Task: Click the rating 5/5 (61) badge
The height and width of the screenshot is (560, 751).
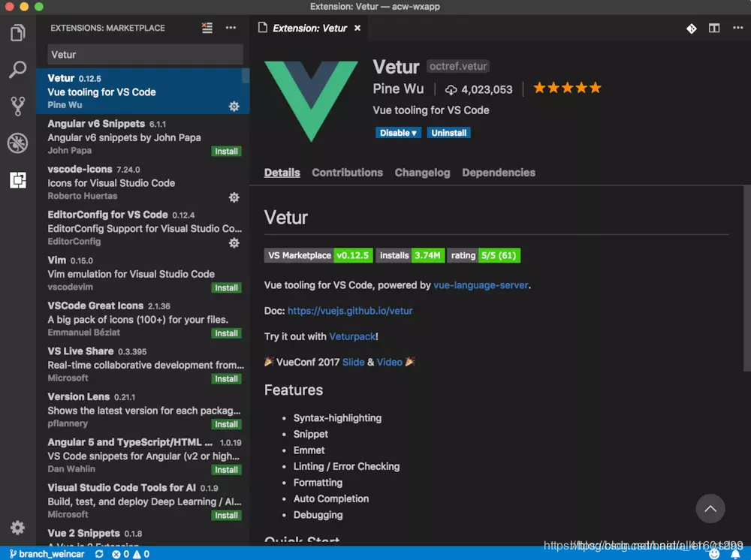Action: (484, 255)
